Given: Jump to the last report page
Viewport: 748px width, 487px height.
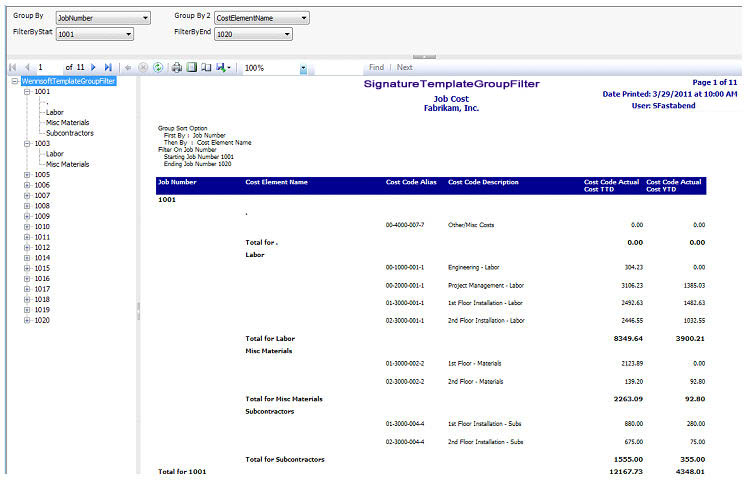Looking at the screenshot, I should pos(107,68).
